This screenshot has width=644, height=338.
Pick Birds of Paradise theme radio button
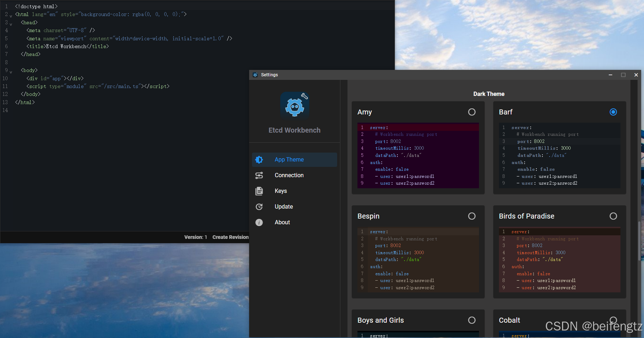point(613,216)
